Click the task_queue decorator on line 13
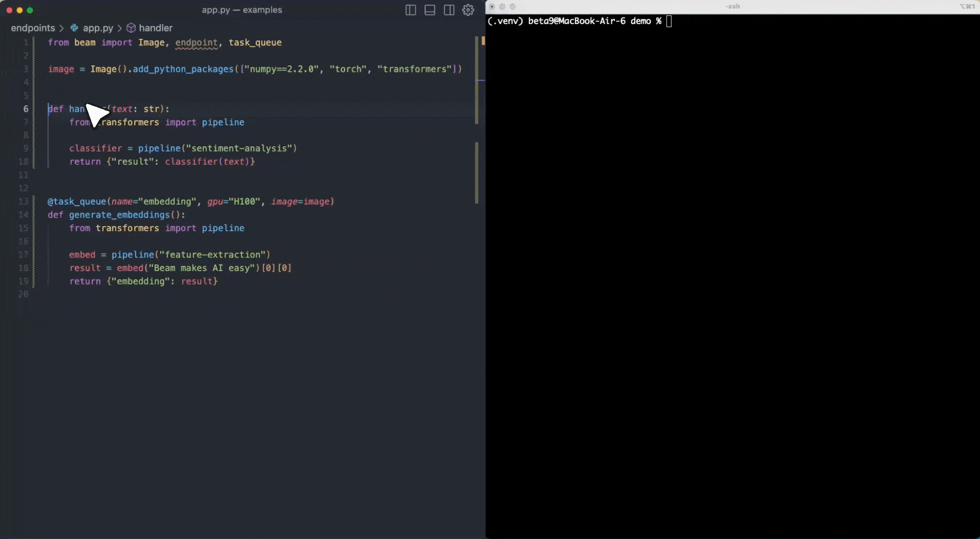980x539 pixels. tap(77, 202)
